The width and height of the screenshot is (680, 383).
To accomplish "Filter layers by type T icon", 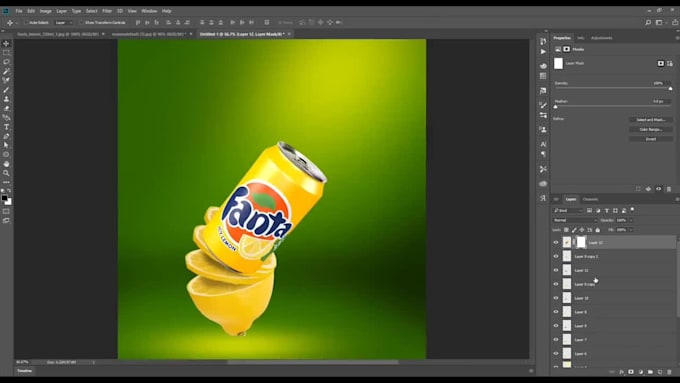I will [606, 210].
